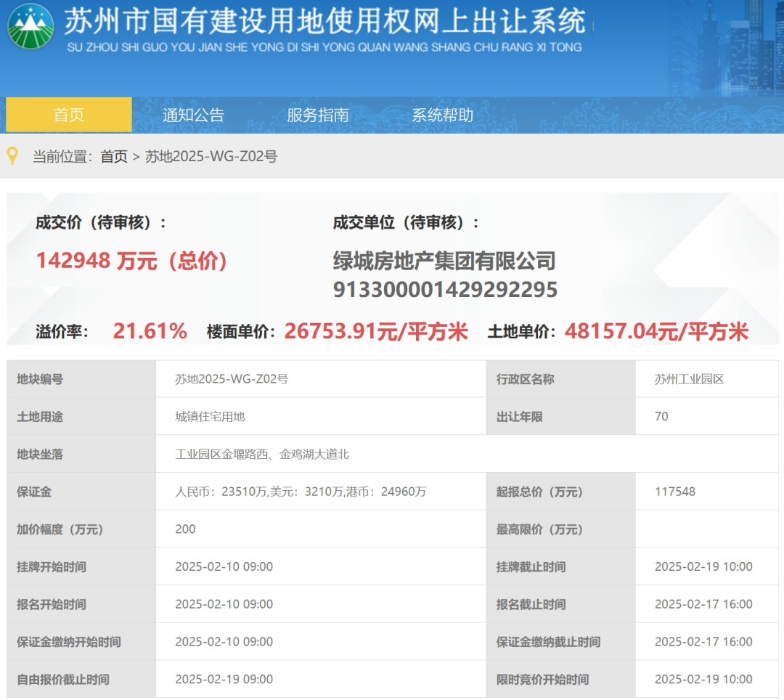Click the green mountain site logo

pos(30,26)
